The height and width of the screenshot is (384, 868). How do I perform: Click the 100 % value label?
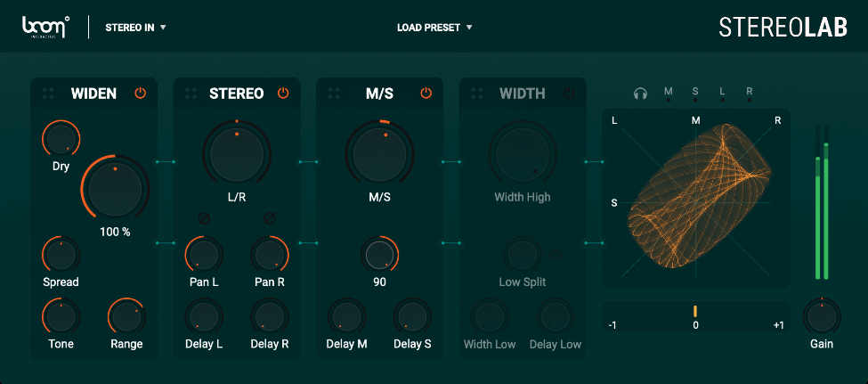click(115, 233)
